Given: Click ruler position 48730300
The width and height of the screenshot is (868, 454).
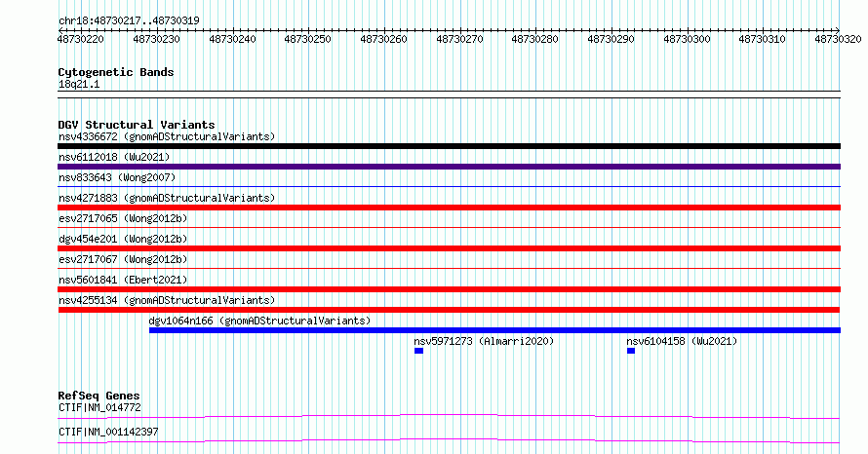Looking at the screenshot, I should point(687,39).
